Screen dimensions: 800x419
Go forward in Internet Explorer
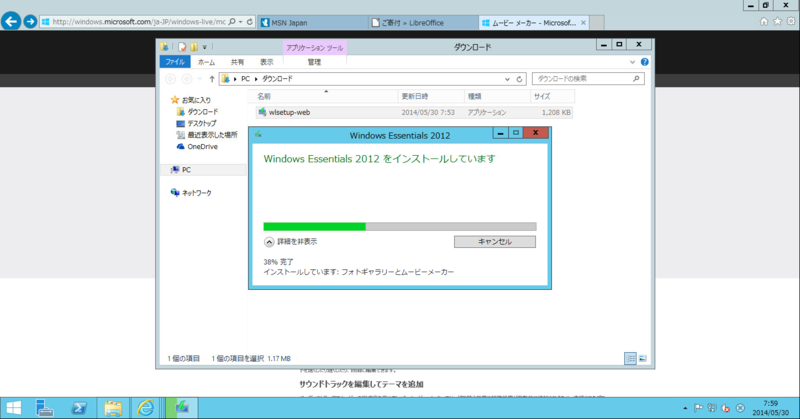click(x=30, y=21)
